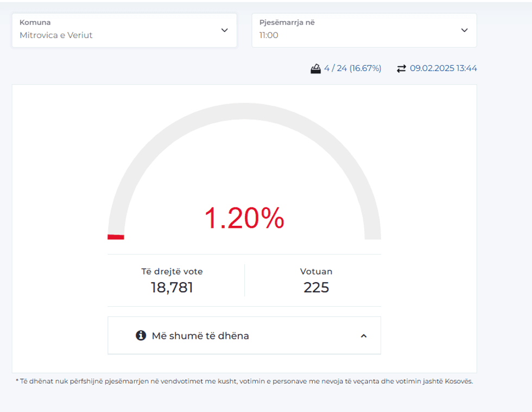Click the Më shumë të dhëna label
This screenshot has width=532, height=412.
point(200,336)
